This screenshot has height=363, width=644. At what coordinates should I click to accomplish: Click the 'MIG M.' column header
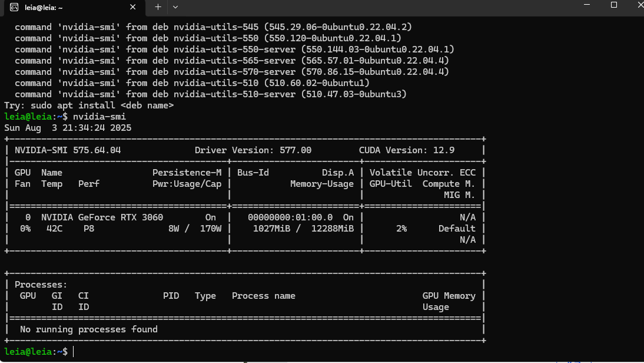[460, 195]
